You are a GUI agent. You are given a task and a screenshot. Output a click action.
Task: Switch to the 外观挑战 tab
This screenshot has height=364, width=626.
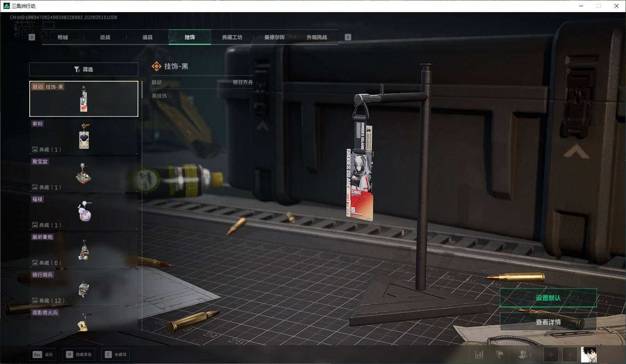(317, 37)
